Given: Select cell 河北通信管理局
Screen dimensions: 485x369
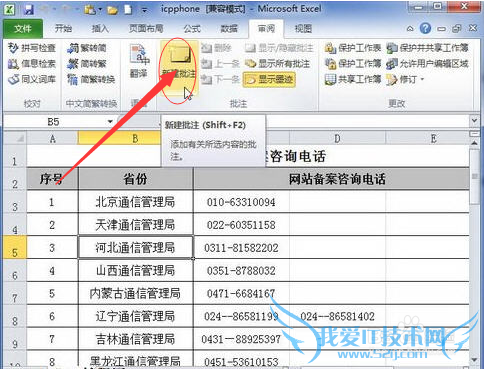Looking at the screenshot, I should pyautogui.click(x=135, y=247).
